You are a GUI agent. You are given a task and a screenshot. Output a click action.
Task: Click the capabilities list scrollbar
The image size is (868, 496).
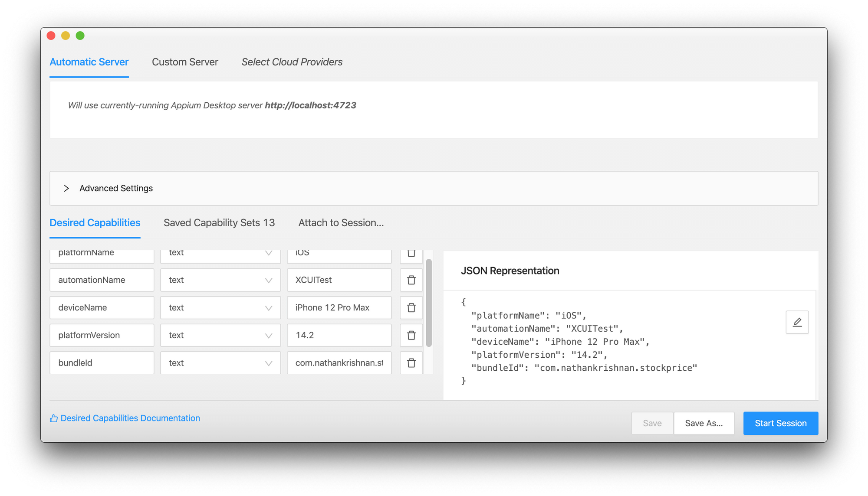(x=429, y=303)
